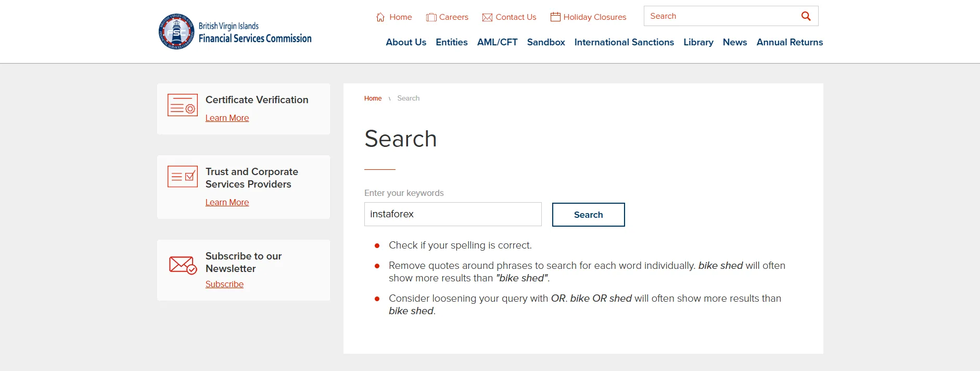The width and height of the screenshot is (980, 371).
Task: Click Learn More under Certificate Verification
Action: [x=227, y=118]
